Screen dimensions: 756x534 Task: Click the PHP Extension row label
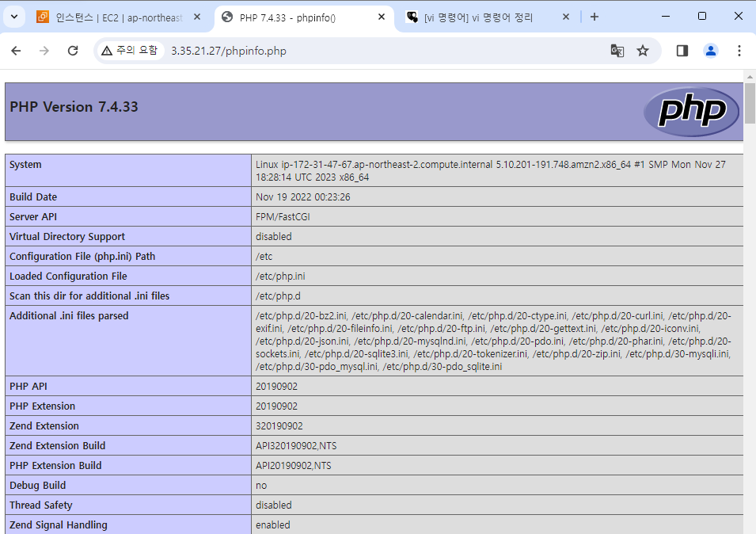(x=43, y=406)
